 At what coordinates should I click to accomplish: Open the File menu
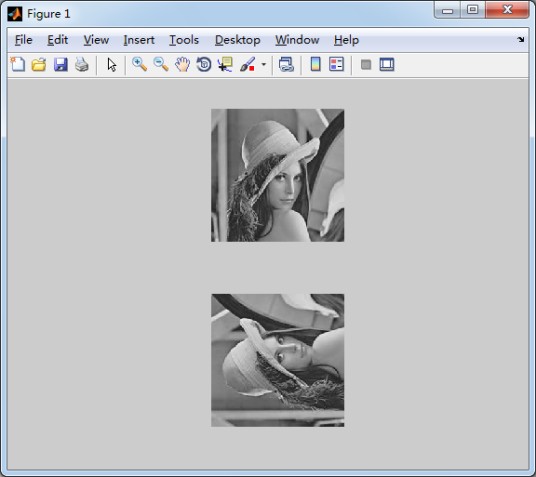pyautogui.click(x=24, y=40)
